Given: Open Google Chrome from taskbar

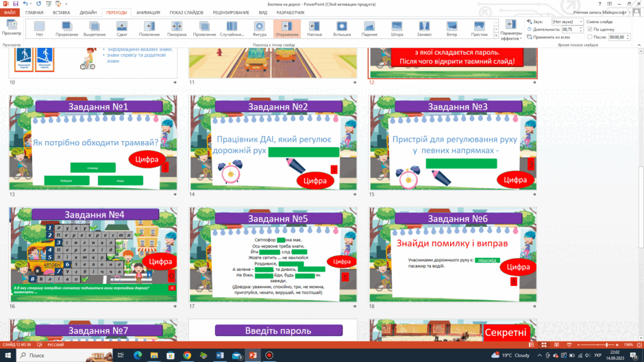Looking at the screenshot, I should click(x=187, y=355).
